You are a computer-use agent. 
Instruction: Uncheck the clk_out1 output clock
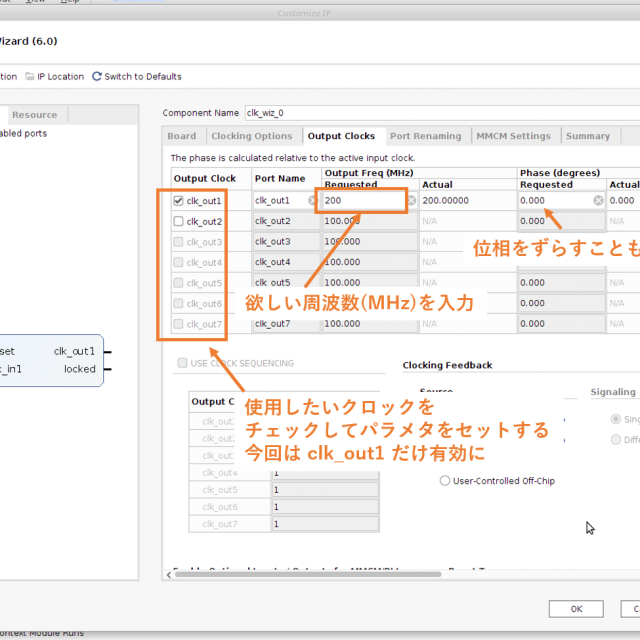coord(179,201)
